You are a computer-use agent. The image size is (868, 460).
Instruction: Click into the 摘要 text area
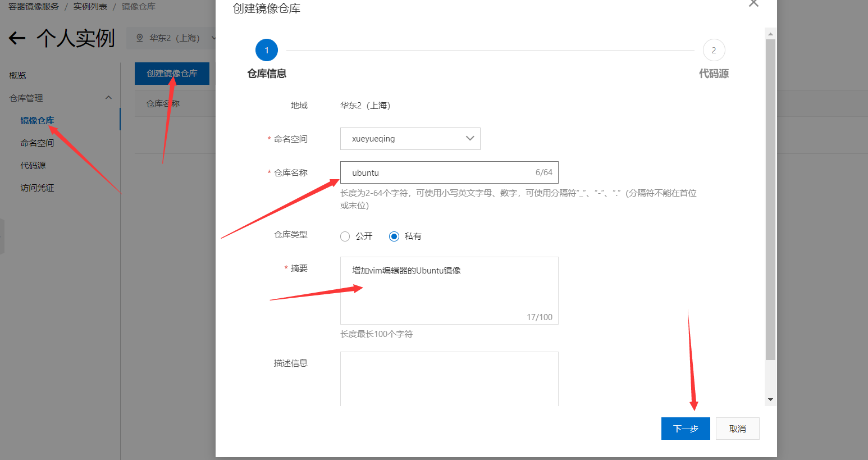pos(449,290)
